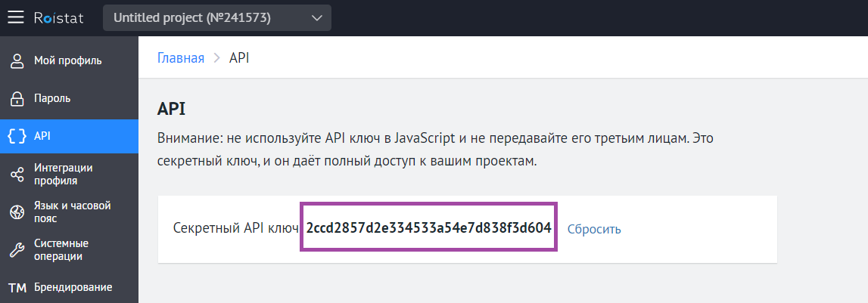Click the secret API key value
868x303 pixels.
coord(428,228)
